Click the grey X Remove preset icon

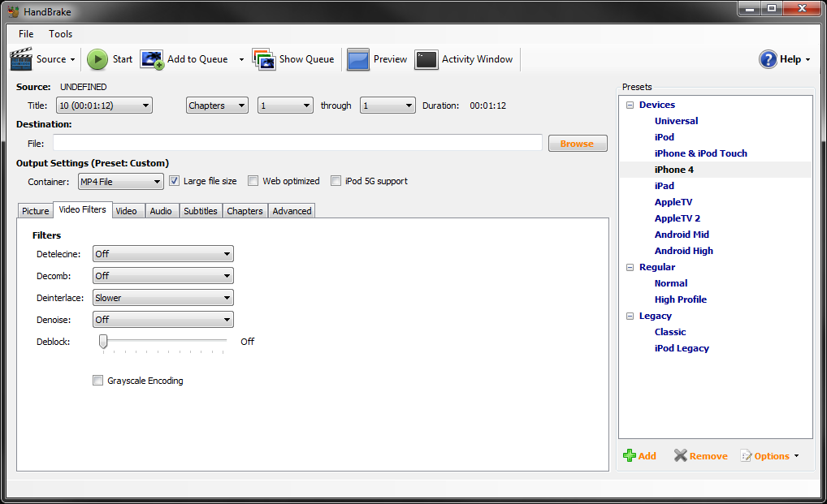[681, 455]
